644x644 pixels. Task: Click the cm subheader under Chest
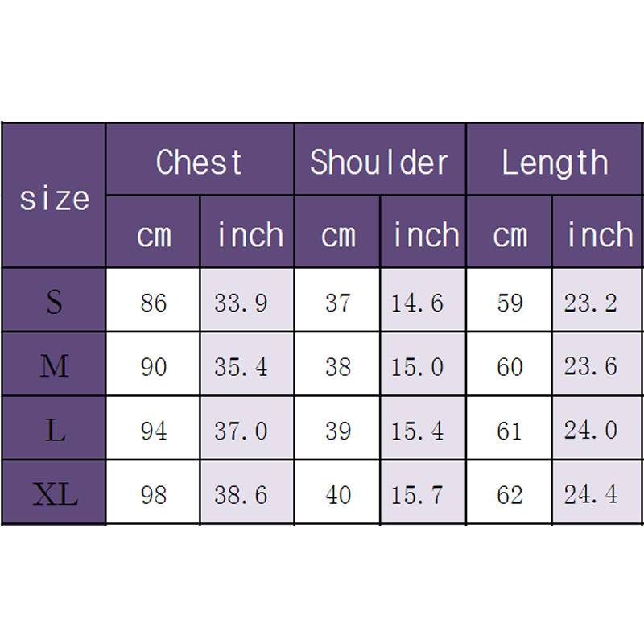pyautogui.click(x=154, y=234)
